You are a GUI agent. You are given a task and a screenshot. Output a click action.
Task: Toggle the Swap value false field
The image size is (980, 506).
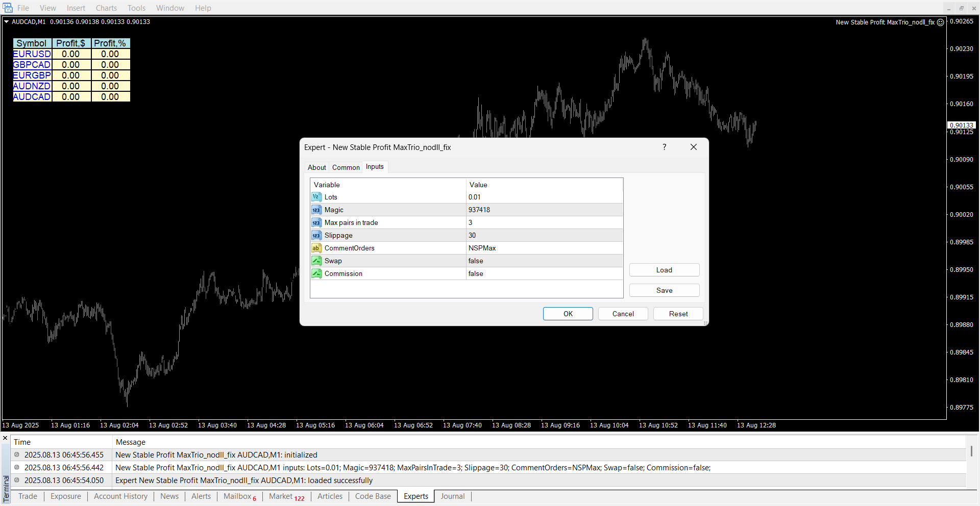click(x=544, y=261)
